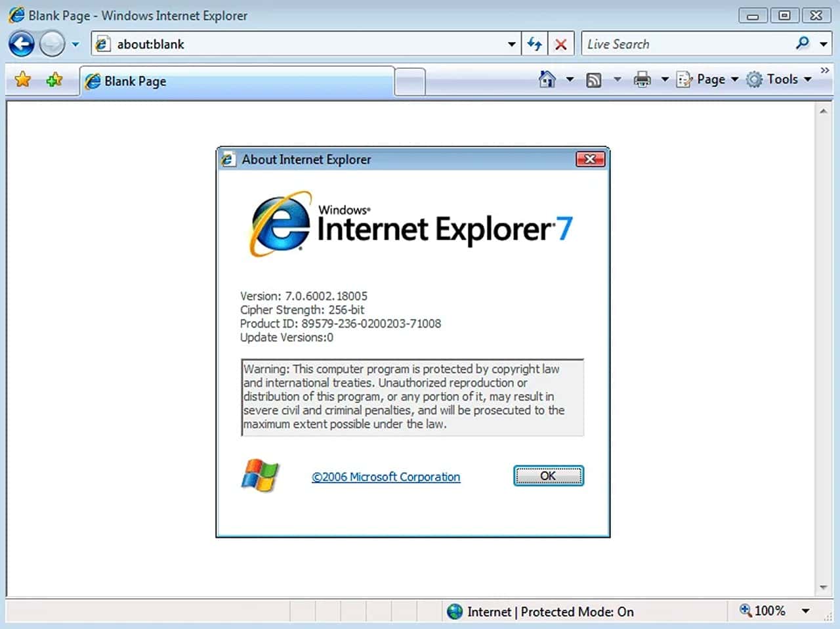This screenshot has height=629, width=840.
Task: Click the Live Search magnifier icon
Action: point(802,44)
